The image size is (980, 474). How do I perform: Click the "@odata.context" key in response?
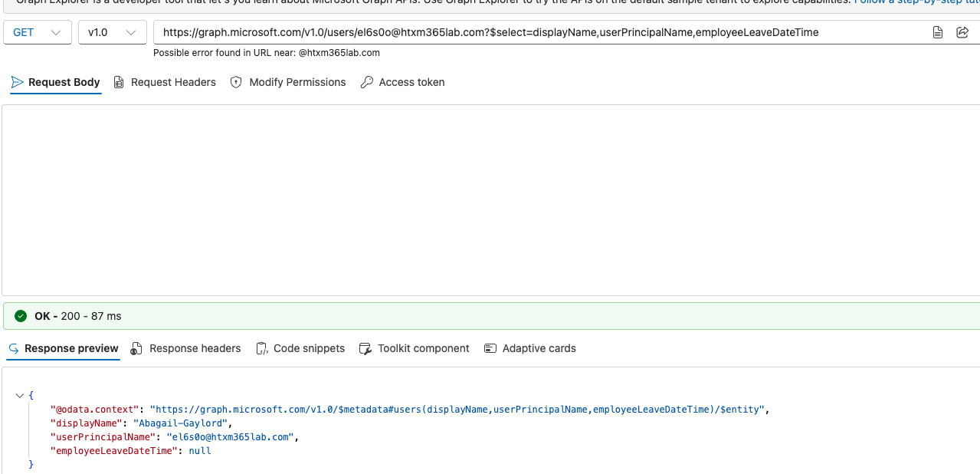(x=94, y=410)
